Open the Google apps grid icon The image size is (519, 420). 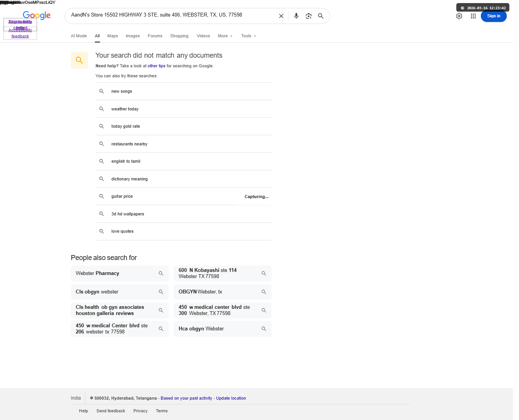(473, 16)
